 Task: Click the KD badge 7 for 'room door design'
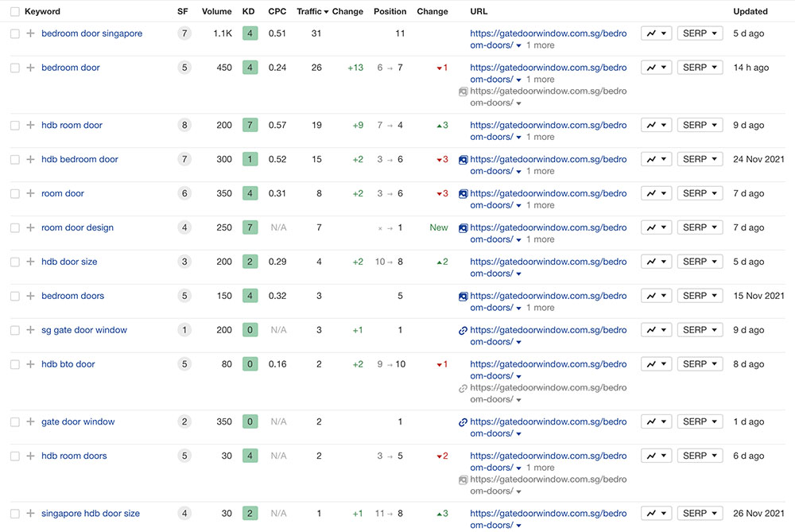[x=250, y=228]
